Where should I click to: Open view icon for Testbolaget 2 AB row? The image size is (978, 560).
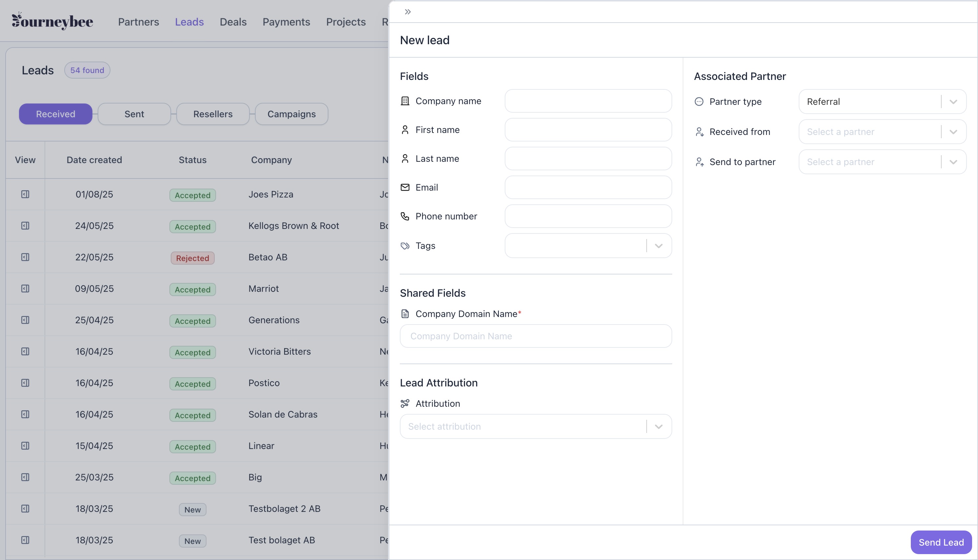(x=25, y=509)
